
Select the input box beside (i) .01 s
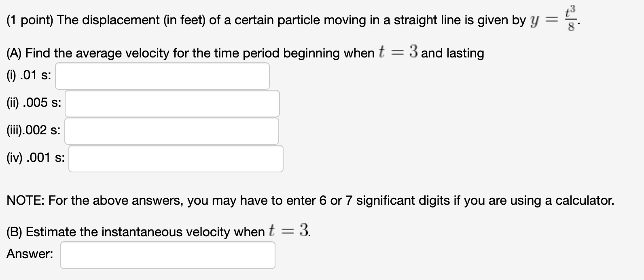click(162, 76)
